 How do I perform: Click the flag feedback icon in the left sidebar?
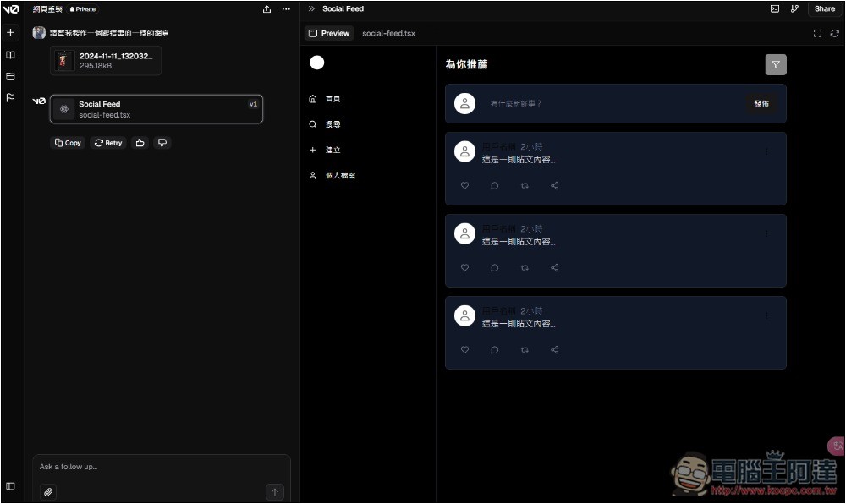point(10,97)
